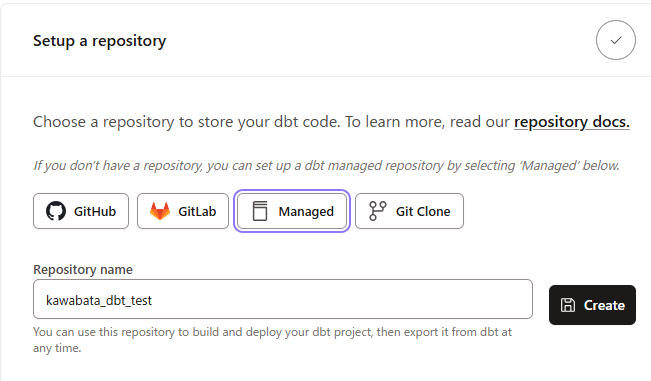This screenshot has height=381, width=651.
Task: Create the managed repository
Action: click(x=592, y=305)
